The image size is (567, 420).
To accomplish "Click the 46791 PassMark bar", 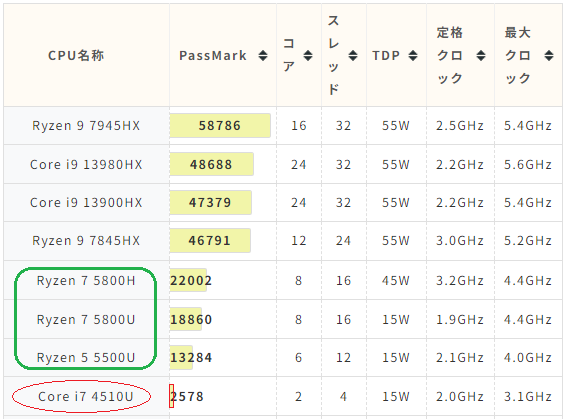I will click(x=210, y=240).
